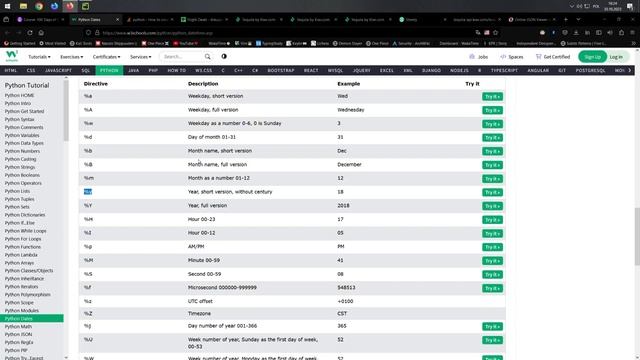The image size is (640, 360).
Task: Click the Log in button
Action: [x=616, y=57]
